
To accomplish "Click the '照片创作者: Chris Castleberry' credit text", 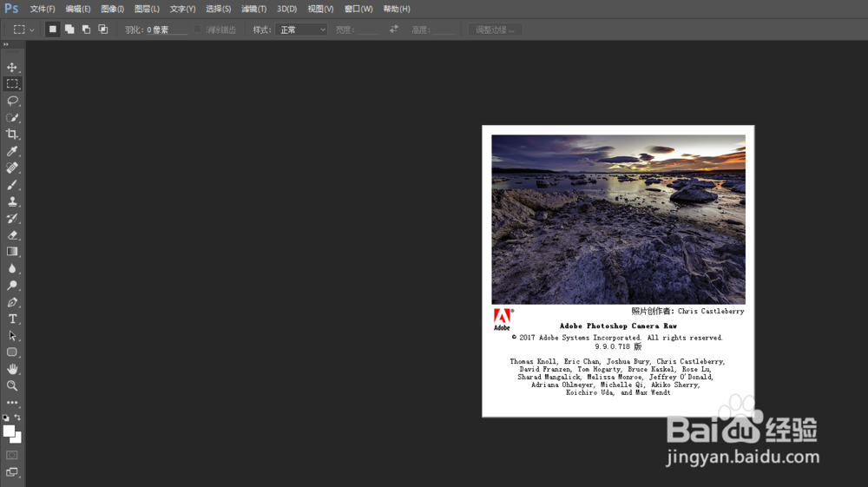I will click(688, 311).
